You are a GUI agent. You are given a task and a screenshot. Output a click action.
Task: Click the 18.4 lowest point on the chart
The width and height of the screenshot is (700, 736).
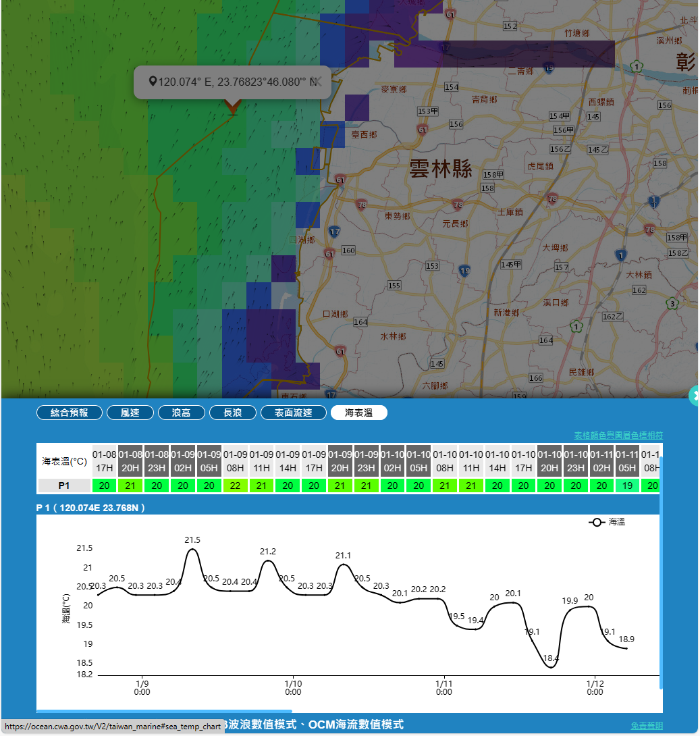pos(551,667)
